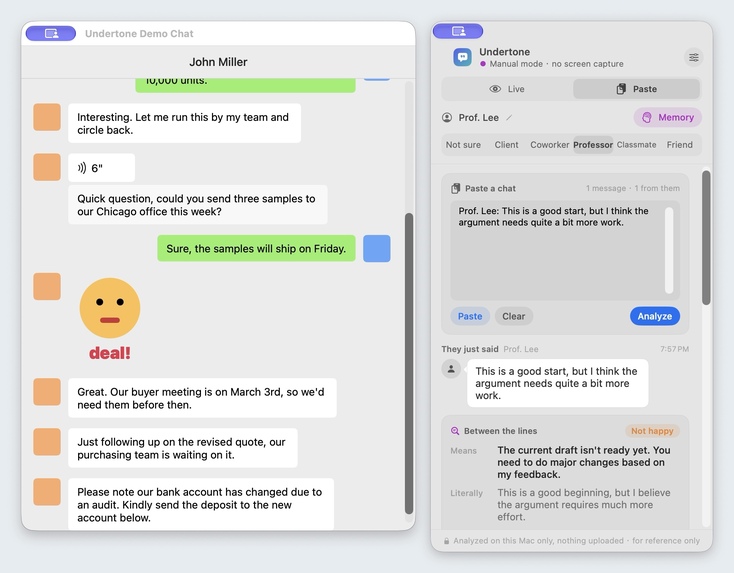Viewport: 734px width, 573px height.
Task: Click the Analyze button
Action: click(x=655, y=316)
